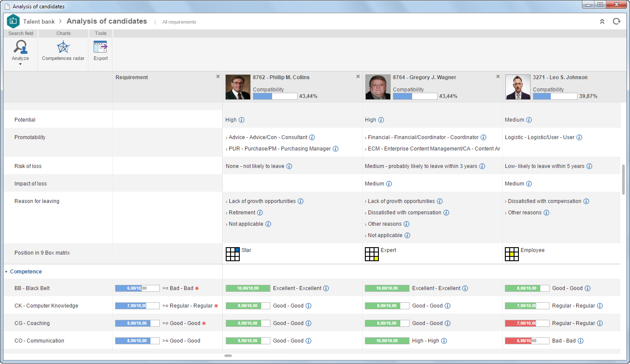630x364 pixels.
Task: Open Leo S. Johnson photo thumbnail
Action: click(518, 87)
